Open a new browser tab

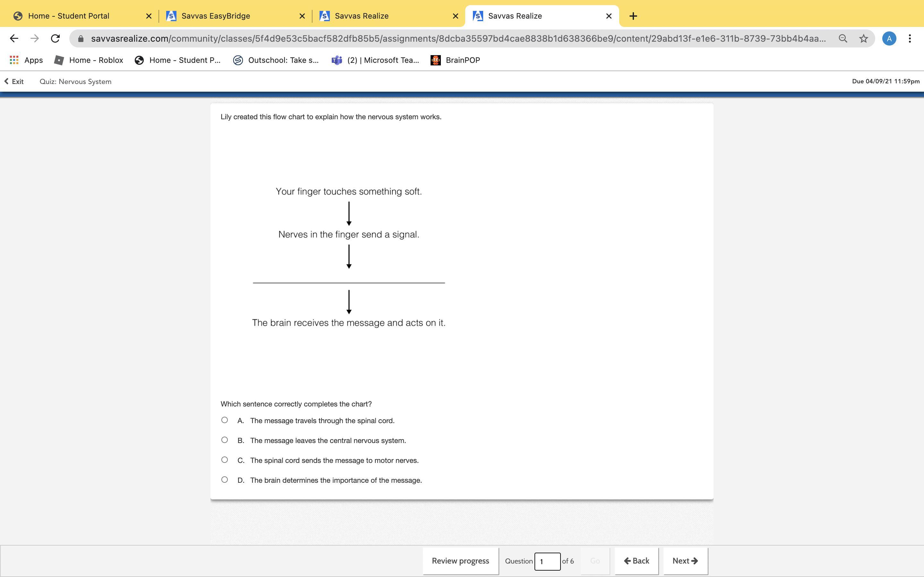tap(633, 16)
